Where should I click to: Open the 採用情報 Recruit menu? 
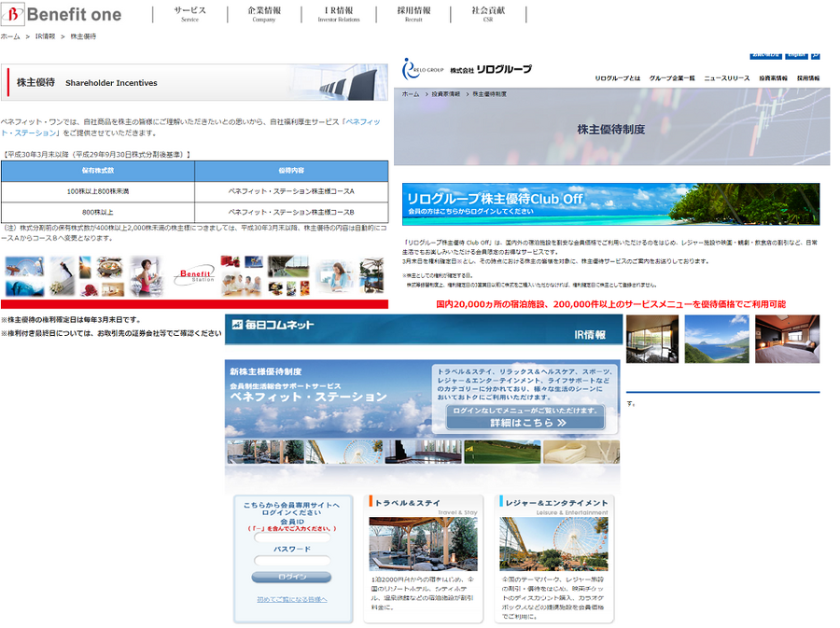click(413, 14)
